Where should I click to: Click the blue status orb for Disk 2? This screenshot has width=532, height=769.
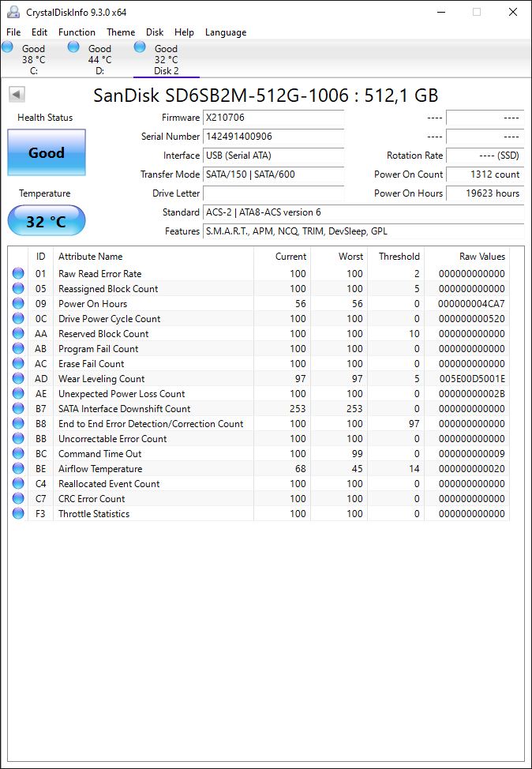click(140, 47)
